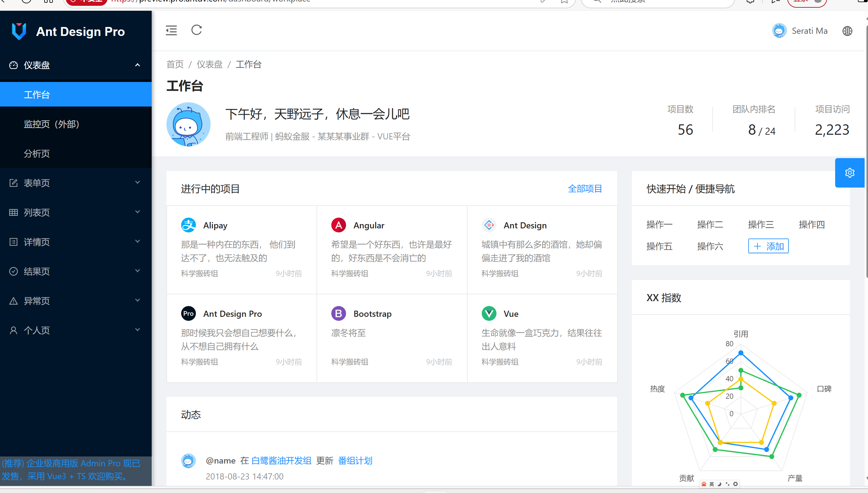Image resolution: width=868 pixels, height=493 pixels.
Task: Expand the 异常页 menu chevron
Action: [138, 300]
